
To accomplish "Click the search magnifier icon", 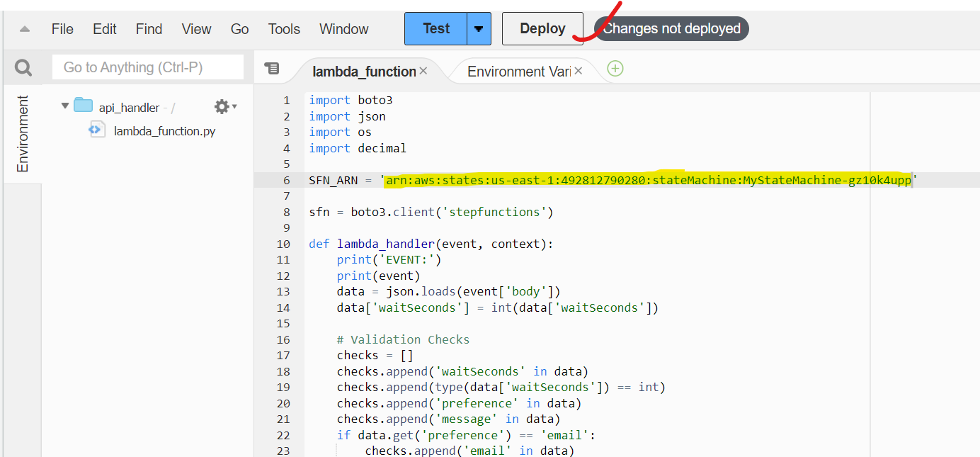I will click(23, 67).
